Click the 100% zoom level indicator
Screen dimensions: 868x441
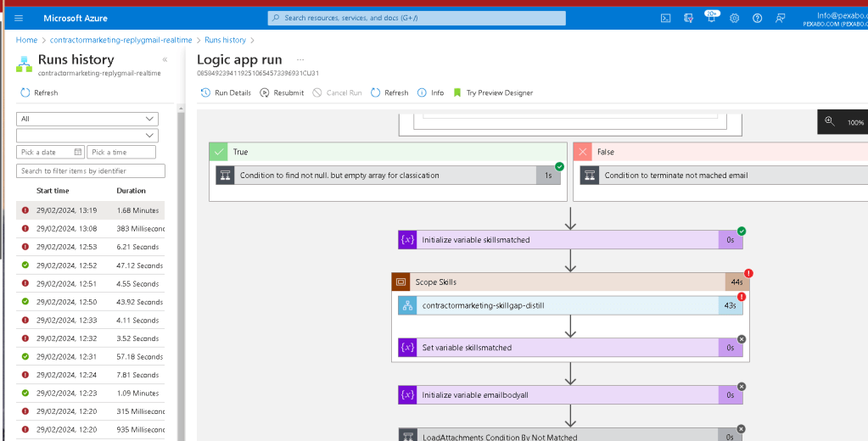856,122
